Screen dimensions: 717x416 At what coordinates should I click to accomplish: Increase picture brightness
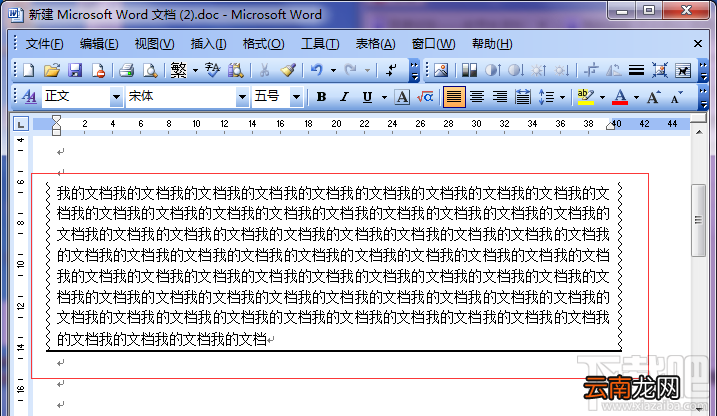(538, 70)
